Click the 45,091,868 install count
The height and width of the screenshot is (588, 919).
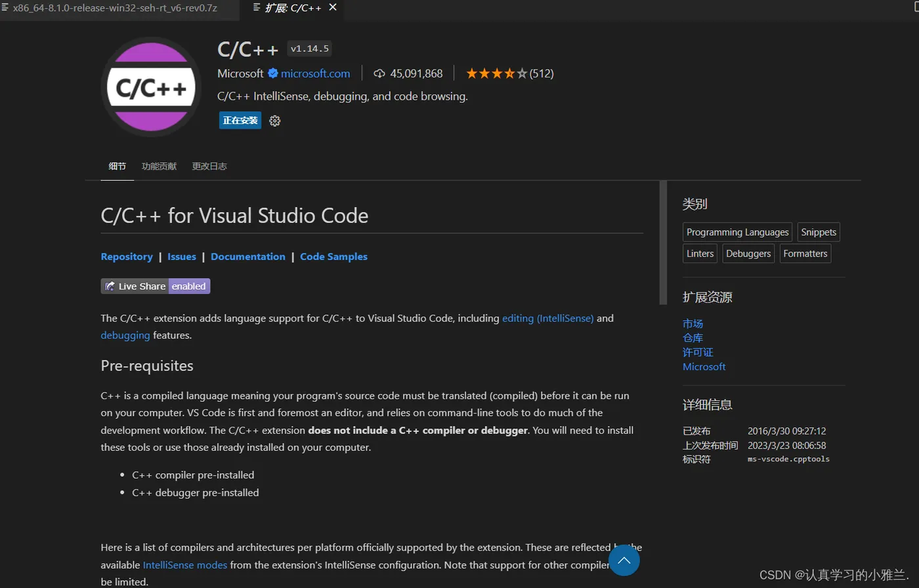[x=416, y=73]
